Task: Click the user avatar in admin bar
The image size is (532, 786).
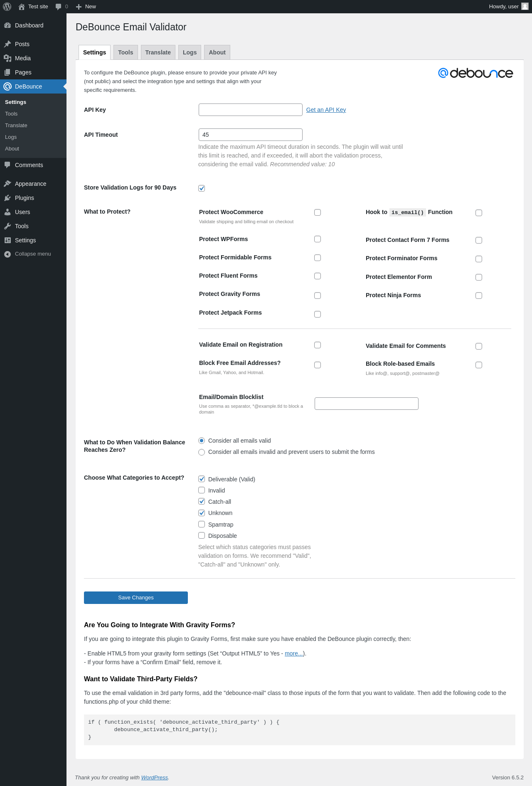Action: coord(525,6)
